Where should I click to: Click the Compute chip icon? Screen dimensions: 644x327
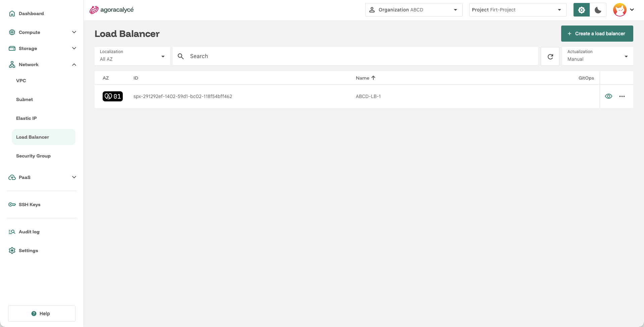(12, 32)
